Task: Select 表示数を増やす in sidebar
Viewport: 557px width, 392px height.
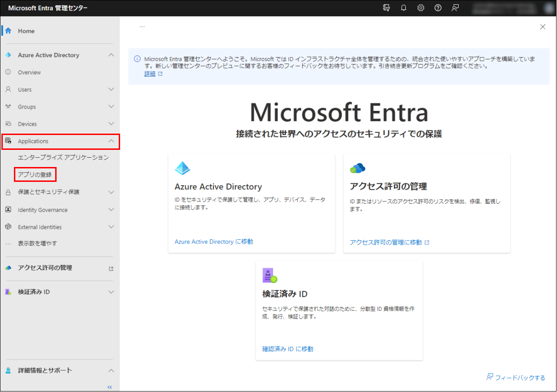Action: (x=38, y=244)
